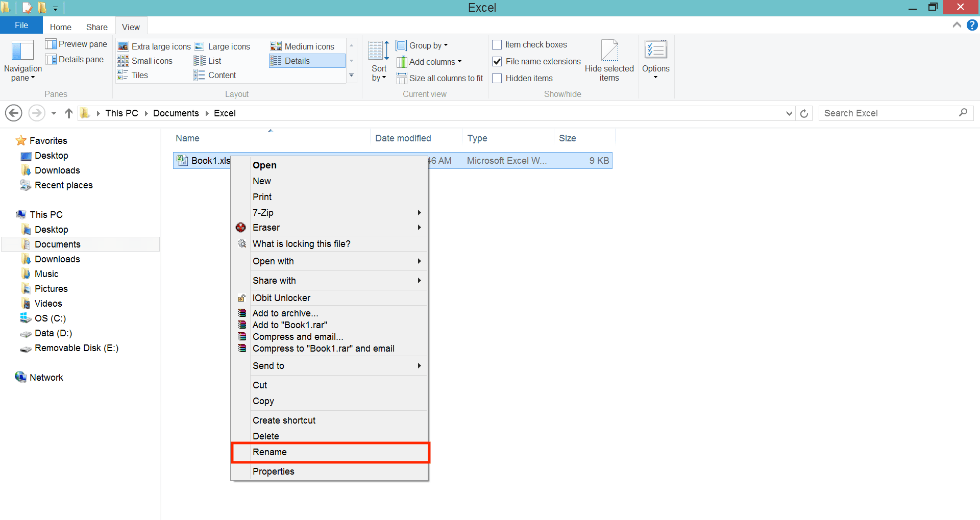Screen dimensions: 980x520
Task: Toggle the Preview pane
Action: (x=76, y=44)
